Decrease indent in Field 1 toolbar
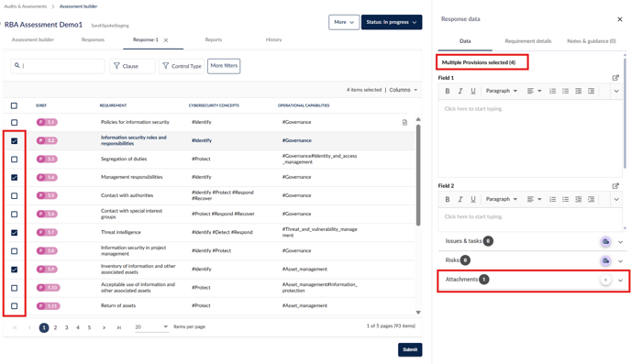This screenshot has height=364, width=631. click(x=579, y=91)
